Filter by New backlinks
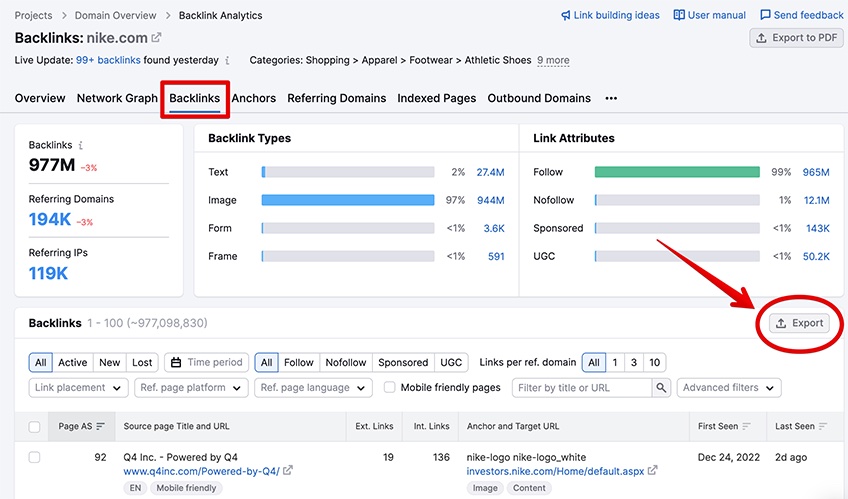The height and width of the screenshot is (499, 848). [x=109, y=363]
